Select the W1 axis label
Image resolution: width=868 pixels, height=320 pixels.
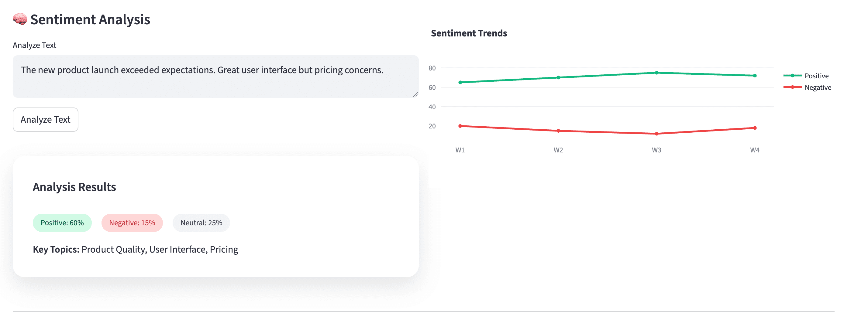click(x=460, y=150)
